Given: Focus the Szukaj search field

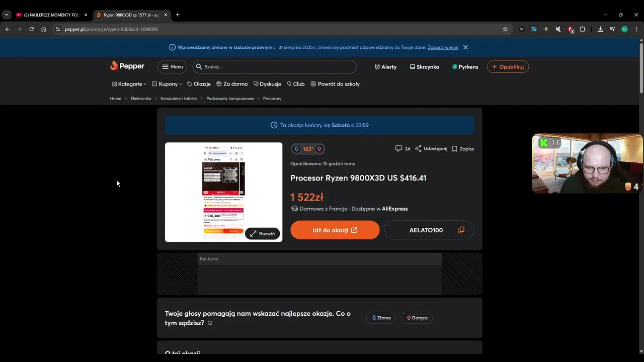Looking at the screenshot, I should coord(275,67).
